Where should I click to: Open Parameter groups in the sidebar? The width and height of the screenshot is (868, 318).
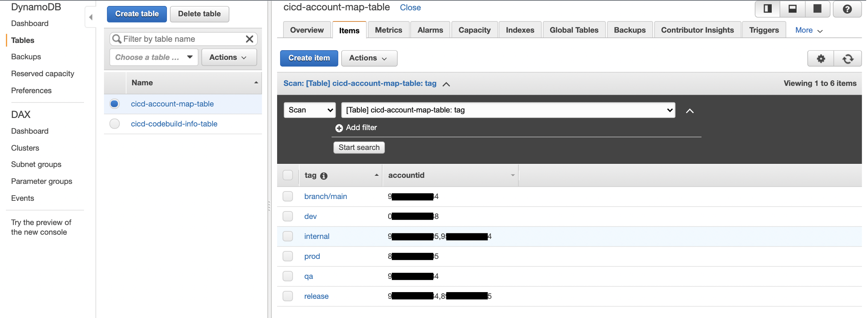tap(41, 182)
